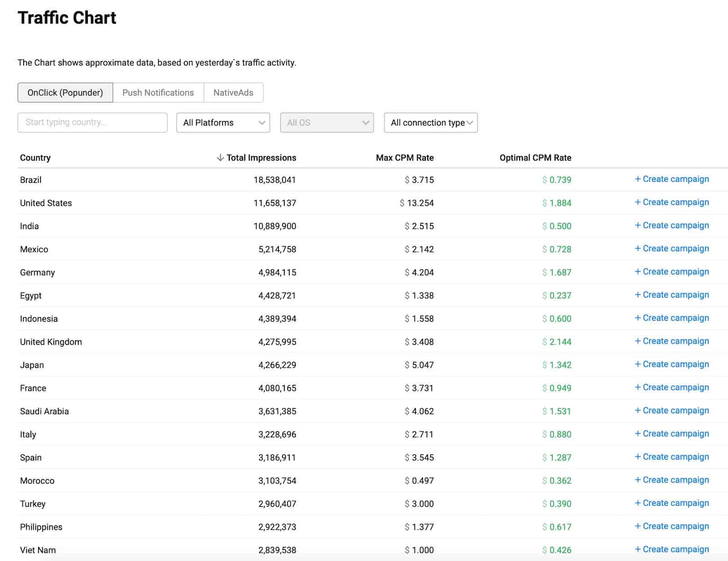Sort by Optimal CPM Rate header
Image resolution: width=728 pixels, height=561 pixels.
535,158
